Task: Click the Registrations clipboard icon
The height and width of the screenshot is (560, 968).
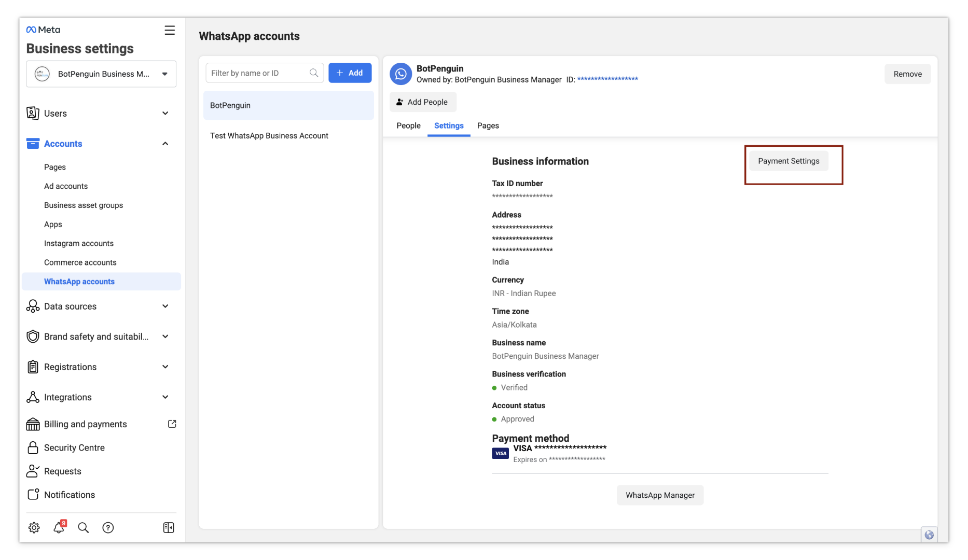Action: click(33, 367)
